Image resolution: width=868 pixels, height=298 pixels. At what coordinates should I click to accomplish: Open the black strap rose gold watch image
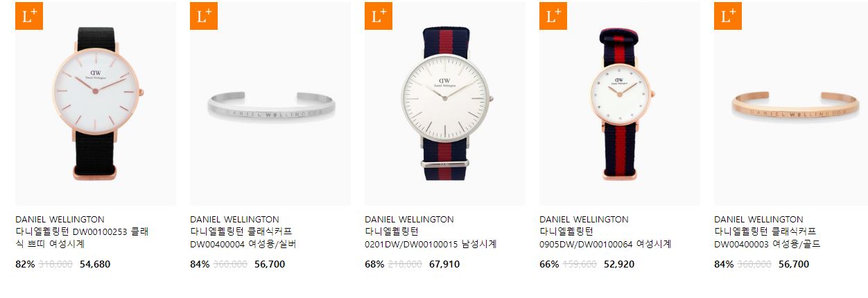tap(96, 104)
